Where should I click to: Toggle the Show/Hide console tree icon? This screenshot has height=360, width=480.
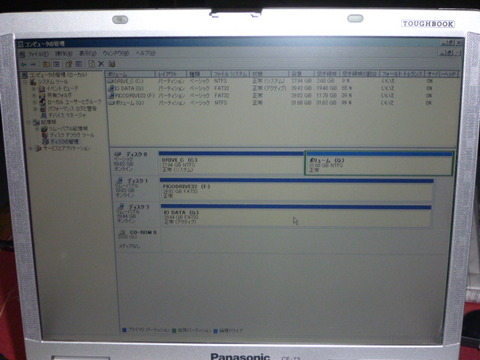coord(57,64)
